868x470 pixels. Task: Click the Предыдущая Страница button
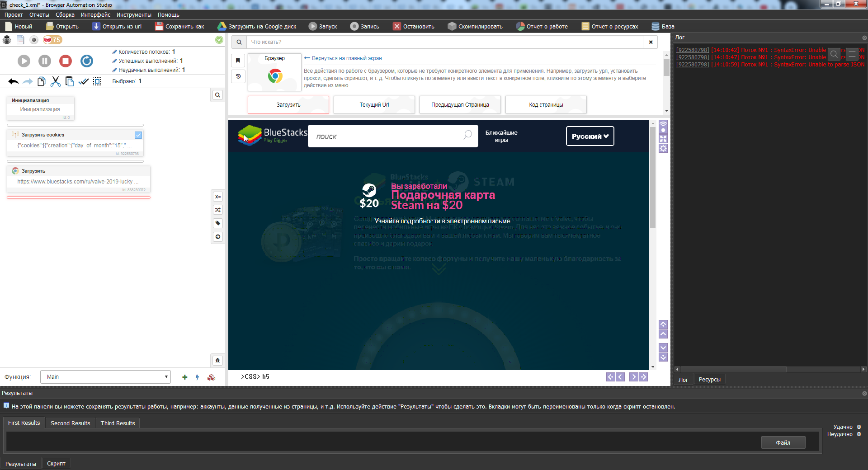pos(460,105)
